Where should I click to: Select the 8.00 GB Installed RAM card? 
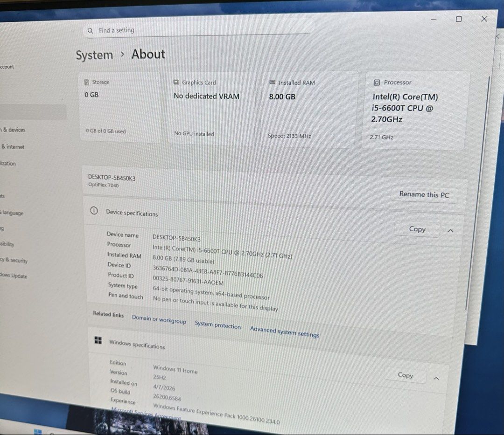(x=309, y=109)
